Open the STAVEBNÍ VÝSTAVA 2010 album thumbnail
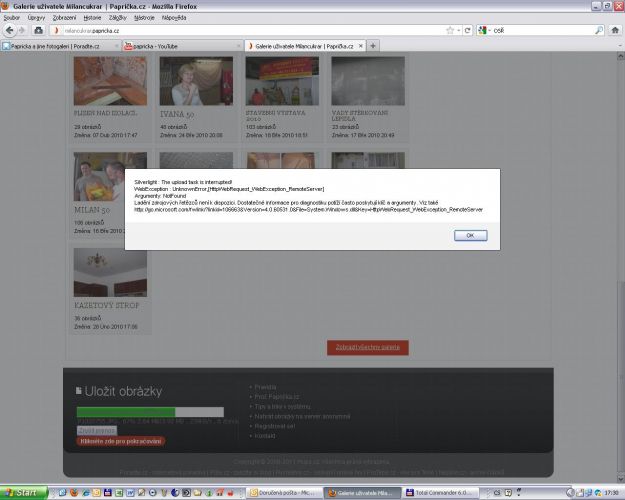Viewport: 625px width, 500px height. (x=282, y=81)
